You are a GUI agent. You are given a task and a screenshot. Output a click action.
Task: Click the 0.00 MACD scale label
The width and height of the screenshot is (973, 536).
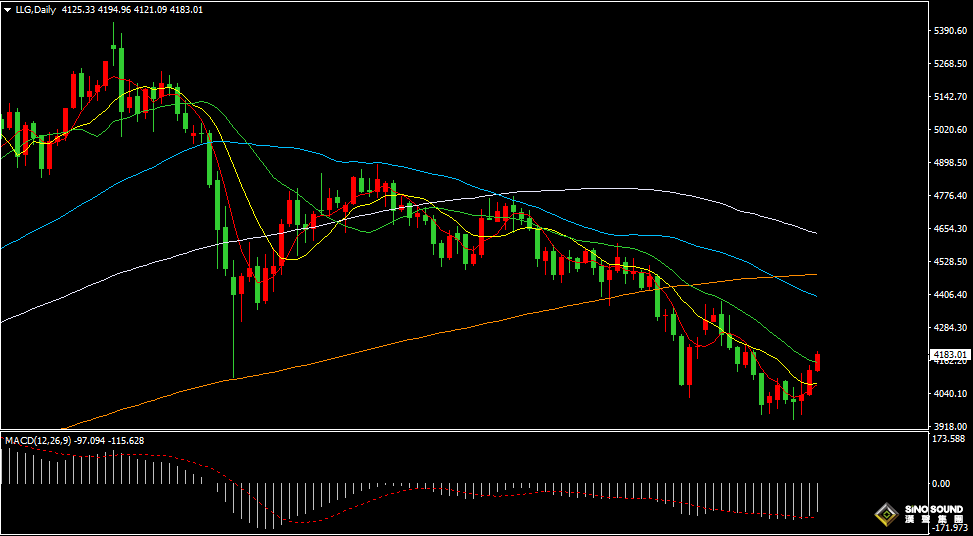point(942,483)
